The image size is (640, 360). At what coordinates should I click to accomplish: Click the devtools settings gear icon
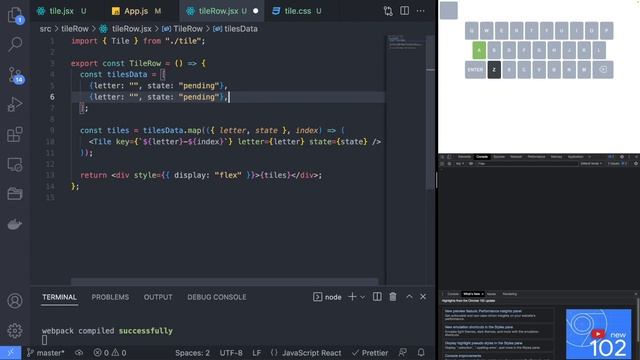tap(622, 157)
